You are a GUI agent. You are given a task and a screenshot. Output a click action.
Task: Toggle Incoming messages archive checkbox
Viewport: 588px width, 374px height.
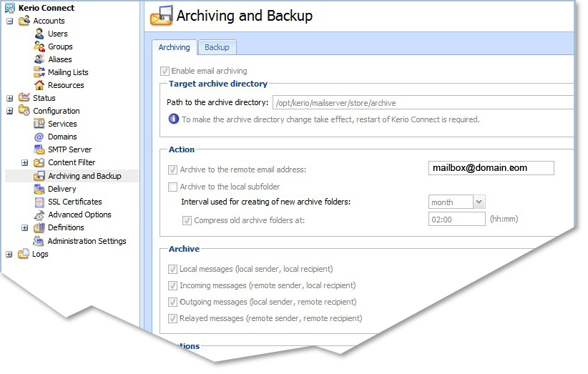coord(172,285)
